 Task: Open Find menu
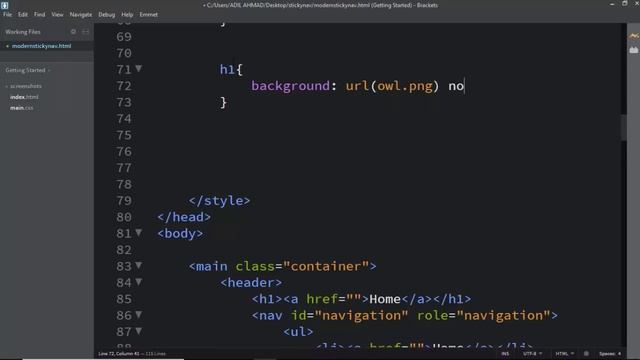(40, 14)
